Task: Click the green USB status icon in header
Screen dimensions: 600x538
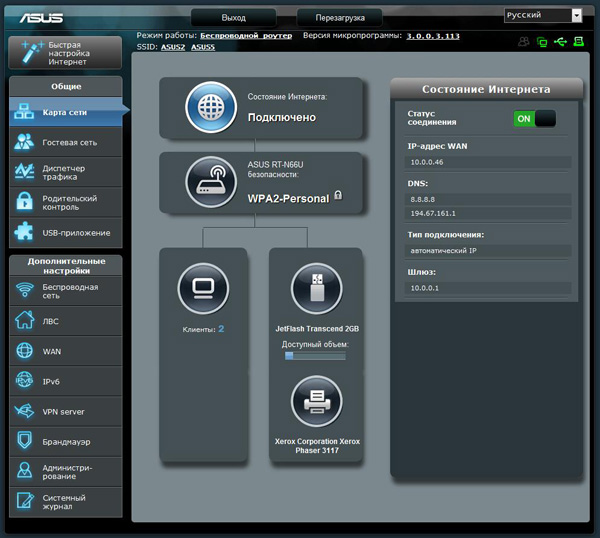Action: tap(560, 41)
